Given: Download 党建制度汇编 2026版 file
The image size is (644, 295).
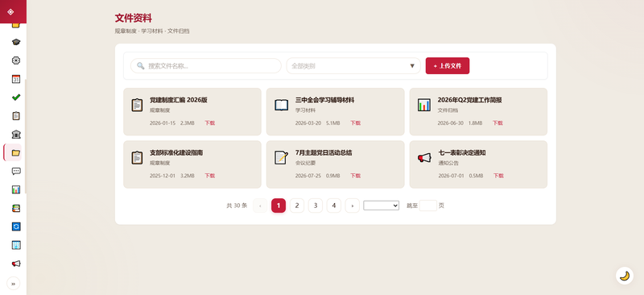Looking at the screenshot, I should [x=209, y=123].
